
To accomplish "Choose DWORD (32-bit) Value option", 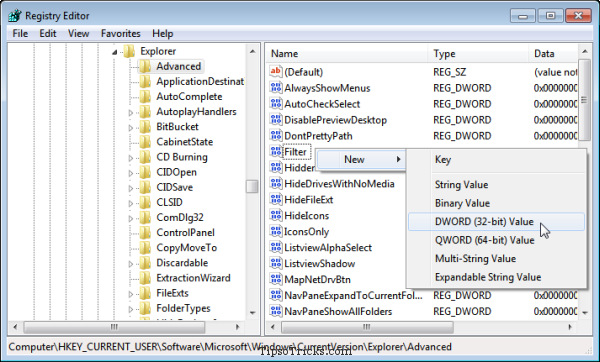I will pyautogui.click(x=496, y=222).
